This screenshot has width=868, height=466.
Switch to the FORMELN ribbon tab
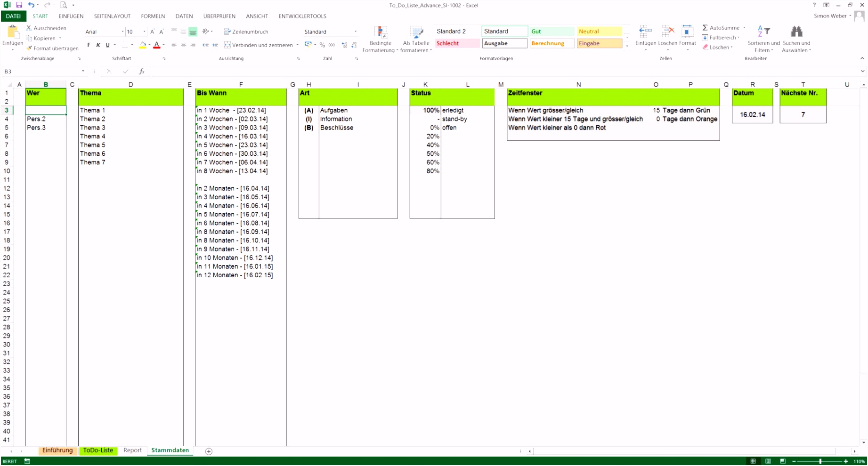point(153,16)
